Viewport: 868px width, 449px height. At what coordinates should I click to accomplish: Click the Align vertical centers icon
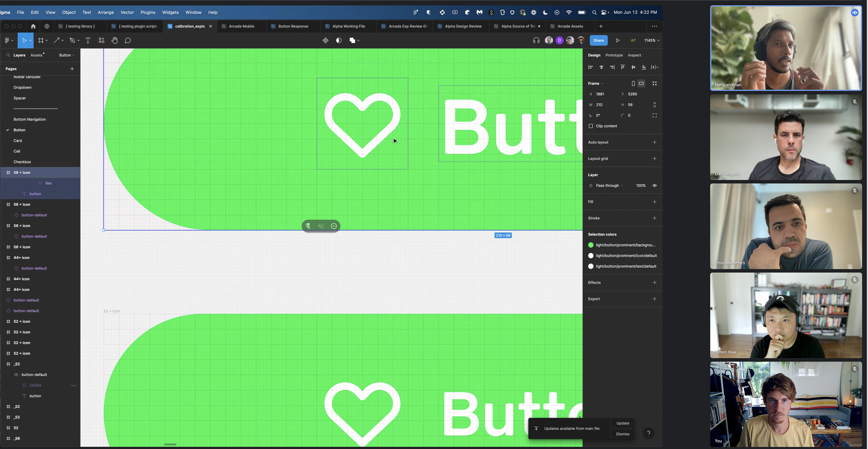point(633,67)
